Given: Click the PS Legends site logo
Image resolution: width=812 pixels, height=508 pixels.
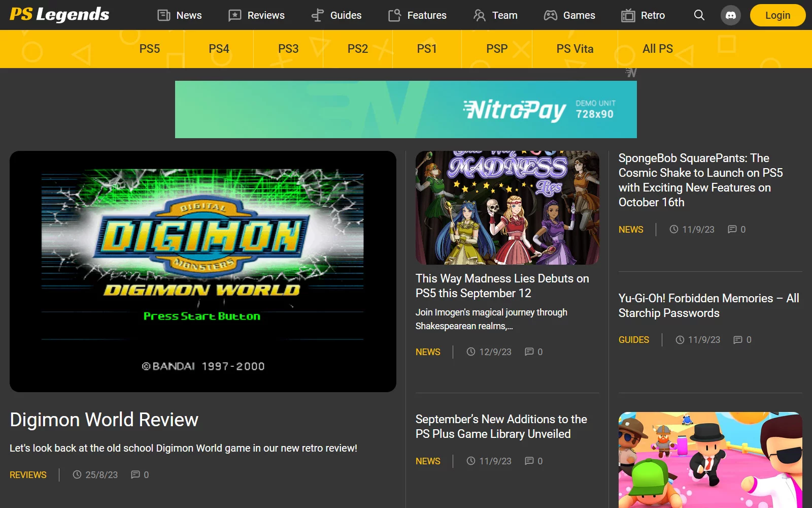Looking at the screenshot, I should tap(59, 15).
